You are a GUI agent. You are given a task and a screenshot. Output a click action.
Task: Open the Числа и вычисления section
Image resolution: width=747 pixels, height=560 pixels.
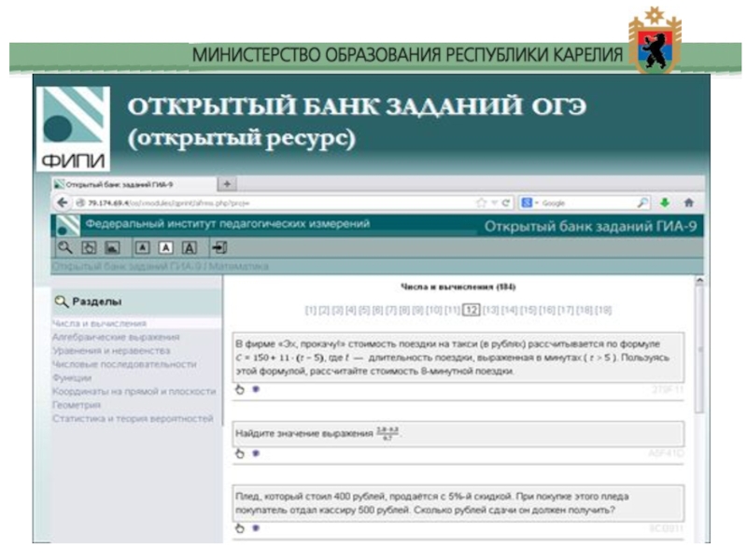pos(100,323)
